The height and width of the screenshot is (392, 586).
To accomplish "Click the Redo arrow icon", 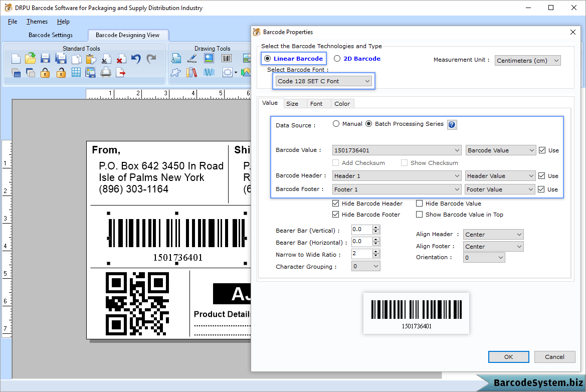I will point(151,59).
